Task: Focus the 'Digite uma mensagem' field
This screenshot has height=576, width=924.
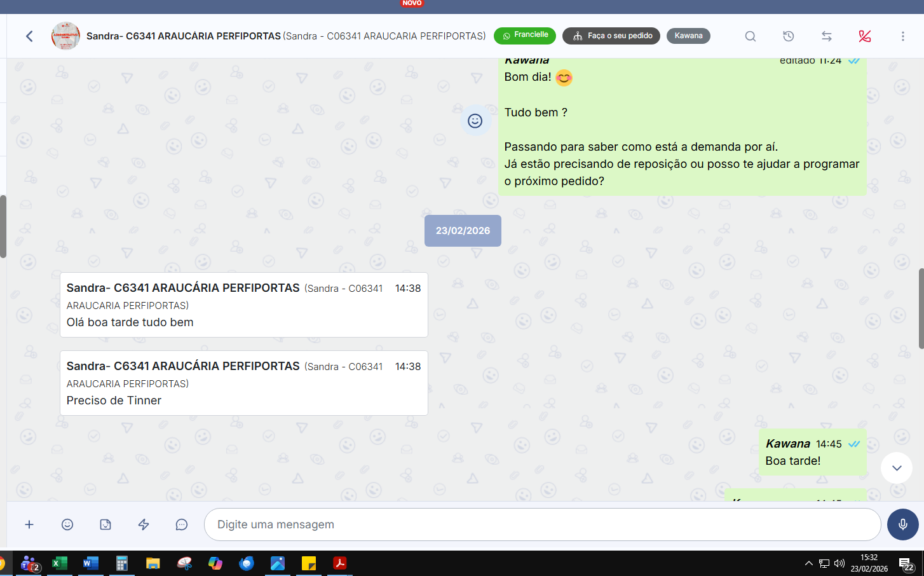Action: pyautogui.click(x=541, y=525)
